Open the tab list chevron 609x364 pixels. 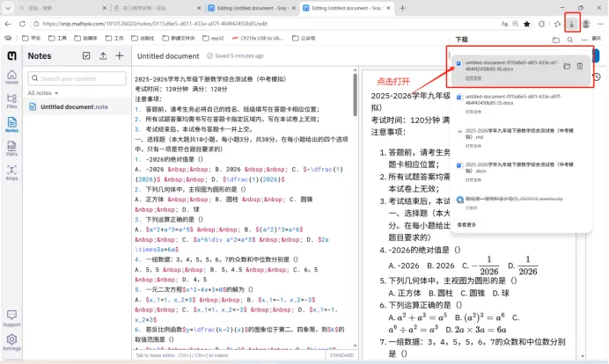8,8
